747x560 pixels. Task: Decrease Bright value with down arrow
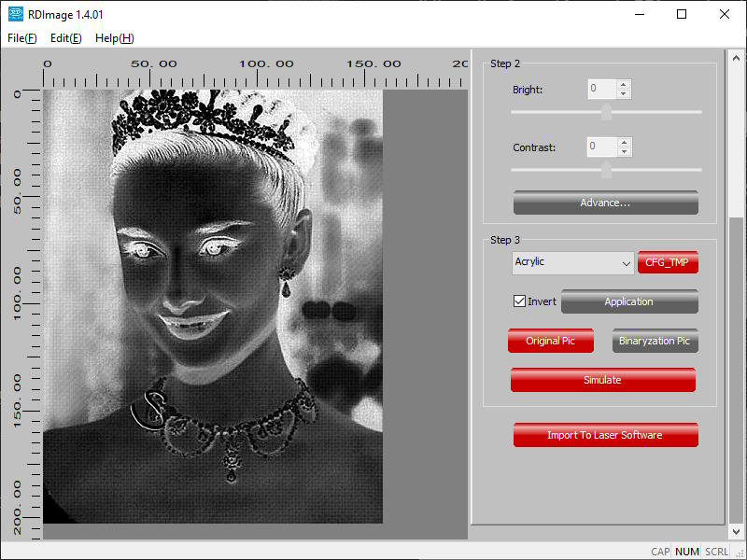pos(624,94)
